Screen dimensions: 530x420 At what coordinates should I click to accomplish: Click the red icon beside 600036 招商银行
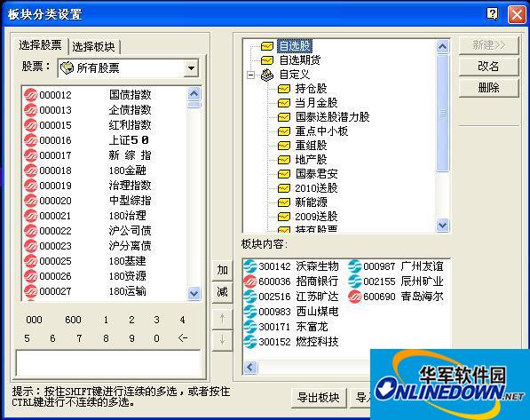click(x=250, y=281)
